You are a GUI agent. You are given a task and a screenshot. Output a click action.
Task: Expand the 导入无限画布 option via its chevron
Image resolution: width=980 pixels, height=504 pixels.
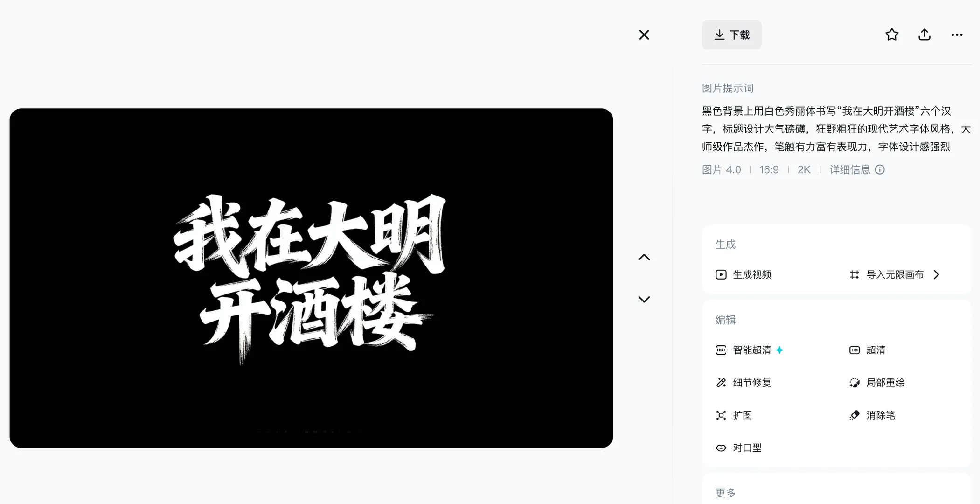pyautogui.click(x=936, y=275)
